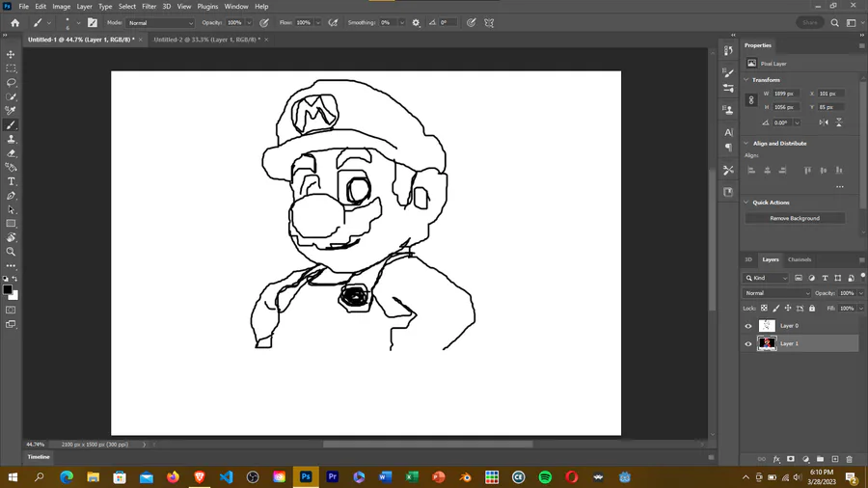The width and height of the screenshot is (868, 488).
Task: Select the Zoom tool
Action: (11, 252)
